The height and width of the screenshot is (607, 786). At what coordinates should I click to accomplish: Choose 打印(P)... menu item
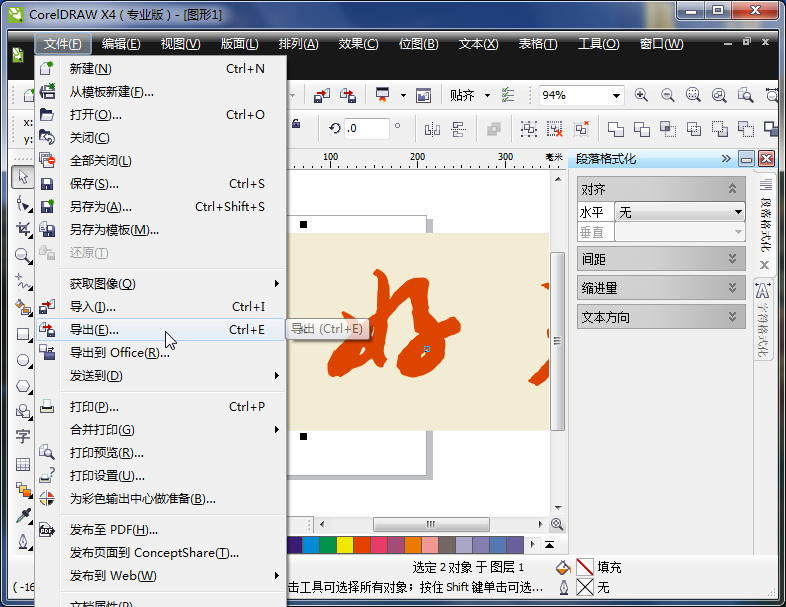[161, 407]
